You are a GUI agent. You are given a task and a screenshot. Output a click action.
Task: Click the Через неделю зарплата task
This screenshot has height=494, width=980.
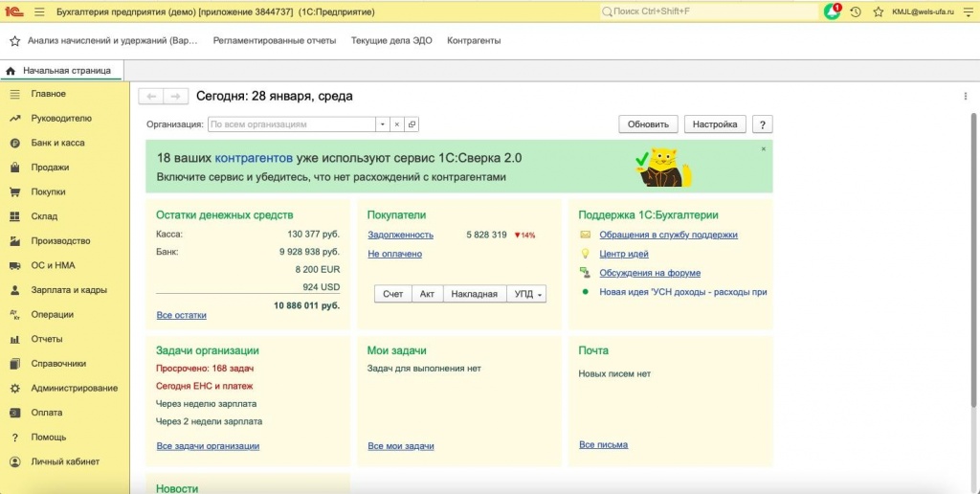pos(207,404)
